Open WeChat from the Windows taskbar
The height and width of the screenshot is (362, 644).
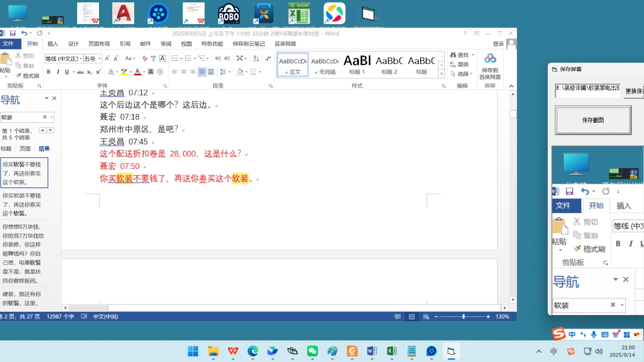[312, 351]
